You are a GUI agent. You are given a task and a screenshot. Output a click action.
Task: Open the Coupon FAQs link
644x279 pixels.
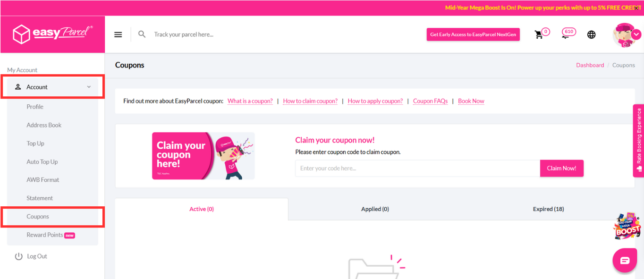(x=430, y=101)
